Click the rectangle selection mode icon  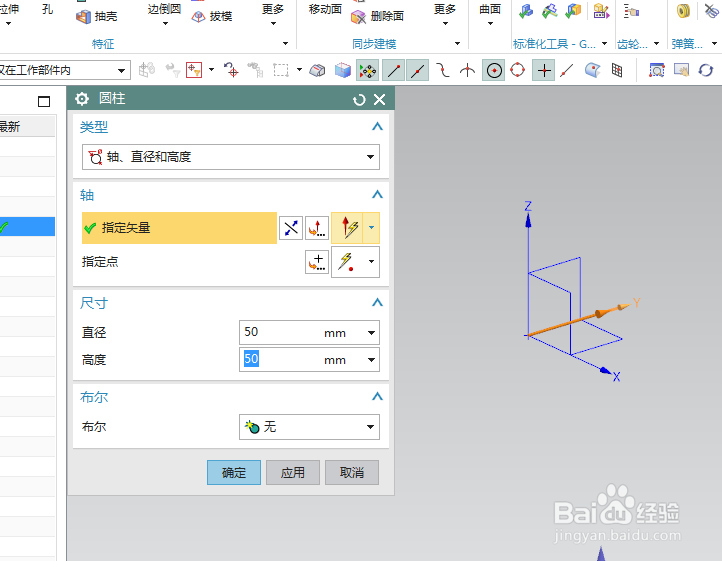(x=281, y=70)
